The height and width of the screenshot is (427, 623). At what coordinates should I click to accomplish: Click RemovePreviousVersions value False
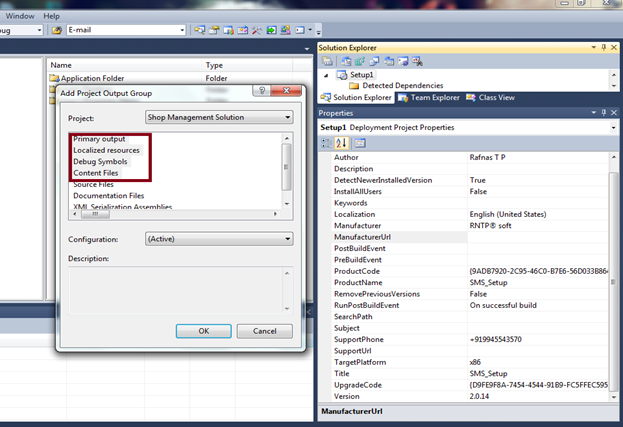(478, 294)
